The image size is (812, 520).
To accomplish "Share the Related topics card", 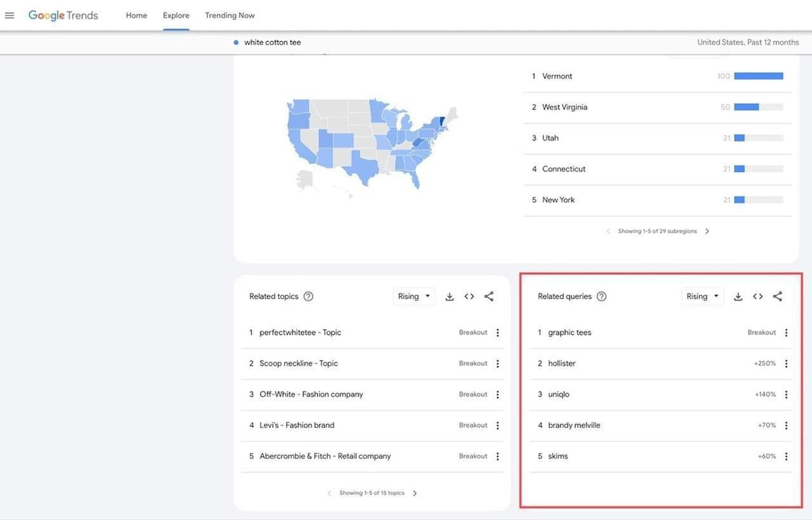I will click(489, 297).
